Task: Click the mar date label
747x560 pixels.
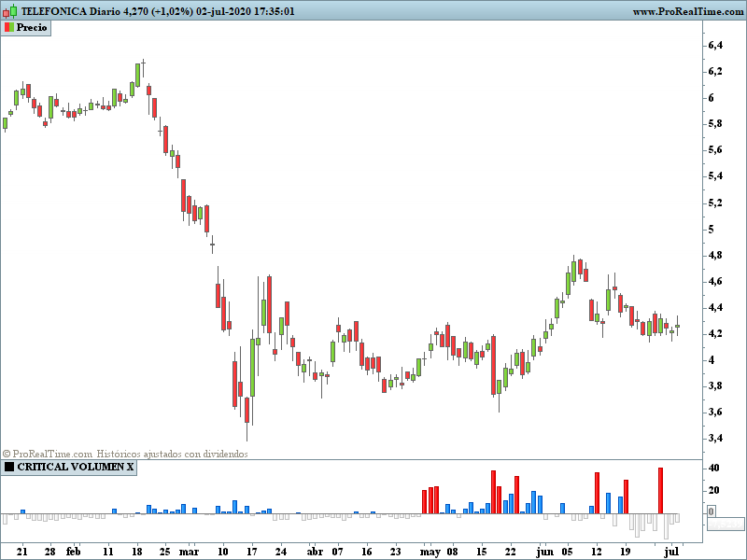Action: point(189,552)
